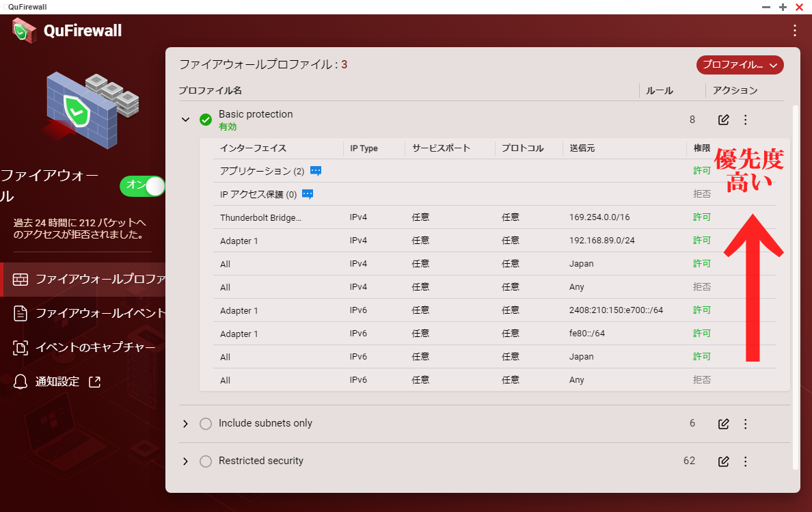Image resolution: width=812 pixels, height=512 pixels.
Task: Expand the Restricted security profile
Action: coord(185,461)
